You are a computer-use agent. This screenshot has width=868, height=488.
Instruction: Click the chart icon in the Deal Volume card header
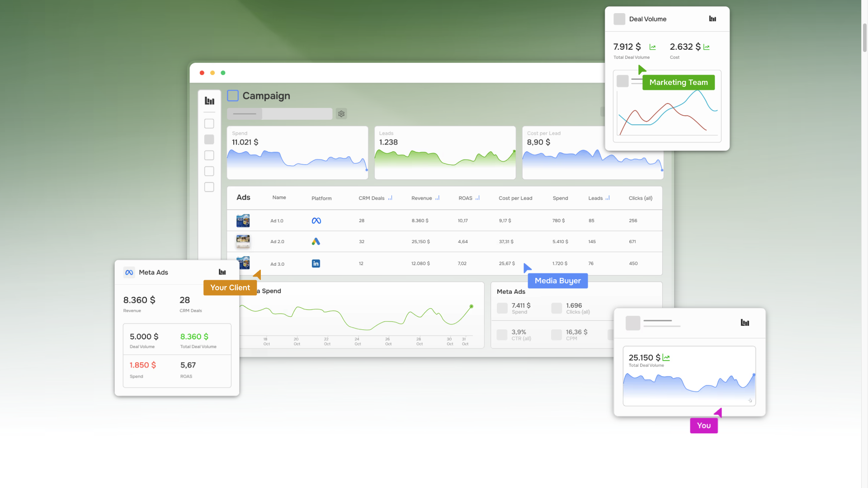click(x=712, y=19)
